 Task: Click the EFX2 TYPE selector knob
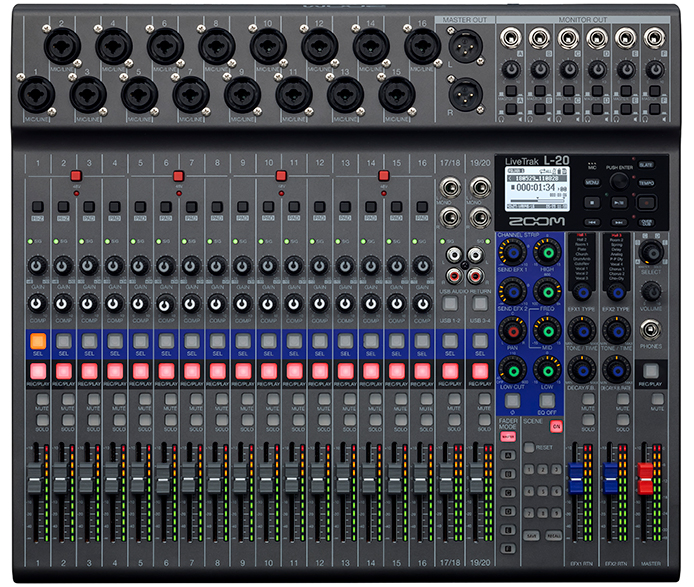(616, 292)
